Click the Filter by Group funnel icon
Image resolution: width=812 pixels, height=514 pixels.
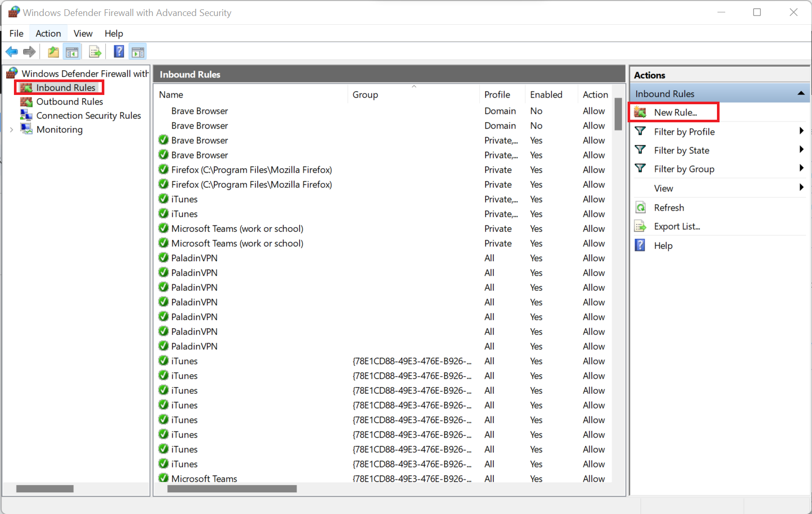pos(641,168)
